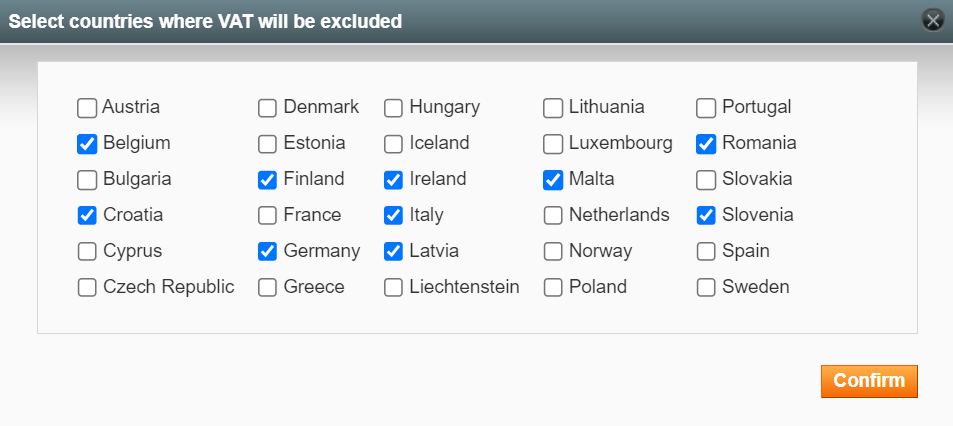
Task: Tick the Czech Republic checkbox
Action: click(87, 288)
